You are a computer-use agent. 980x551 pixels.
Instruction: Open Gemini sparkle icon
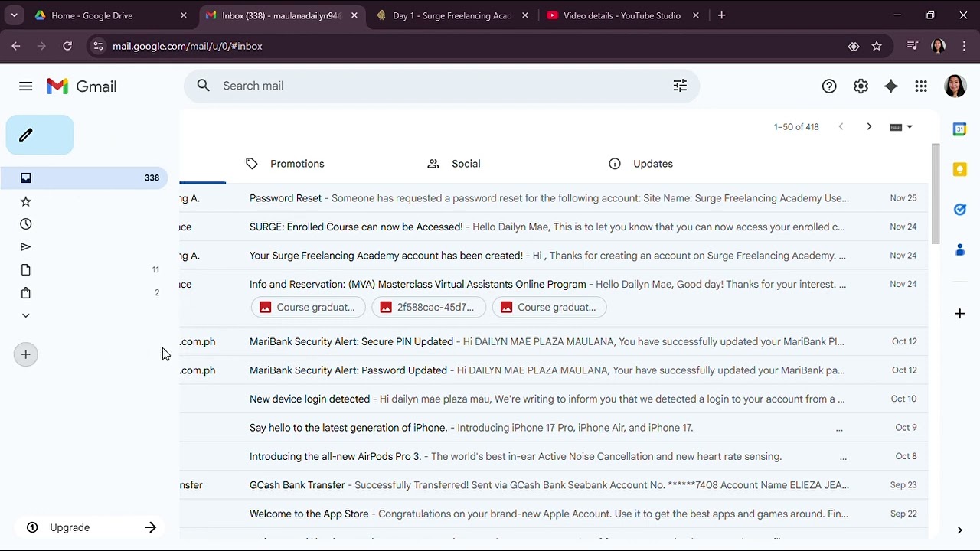pos(890,86)
